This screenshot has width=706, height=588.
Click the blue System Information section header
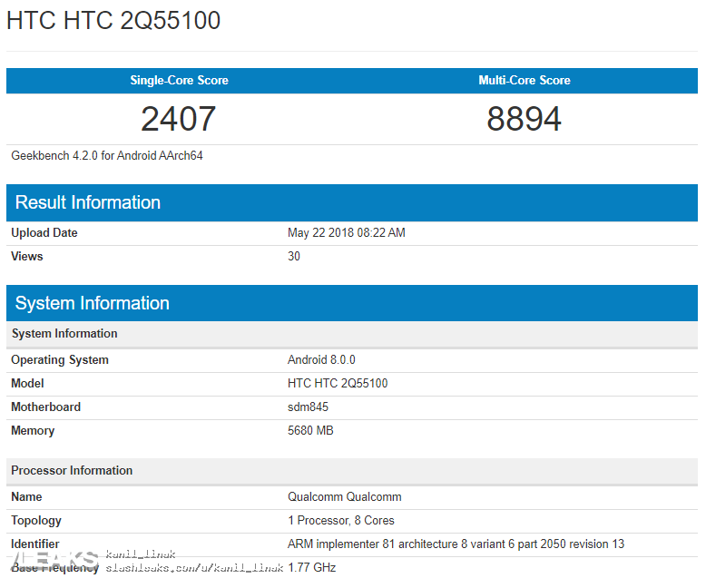[352, 303]
